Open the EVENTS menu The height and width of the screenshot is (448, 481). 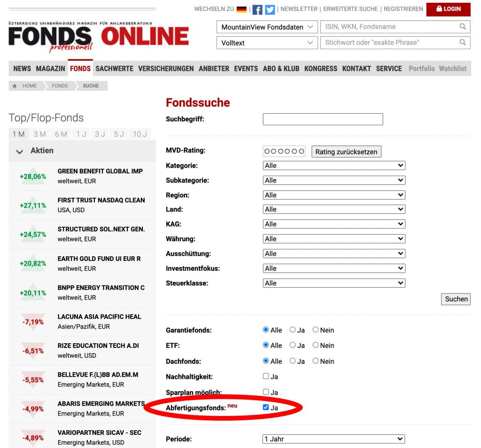[246, 69]
